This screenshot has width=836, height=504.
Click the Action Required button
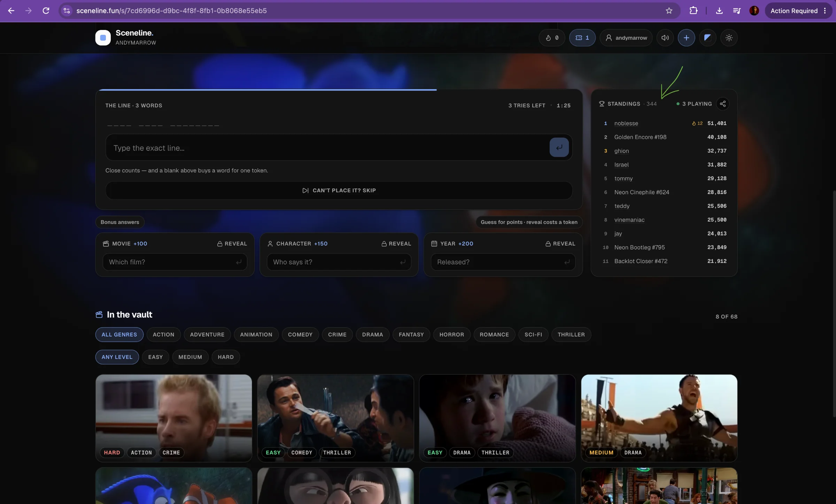pyautogui.click(x=798, y=11)
